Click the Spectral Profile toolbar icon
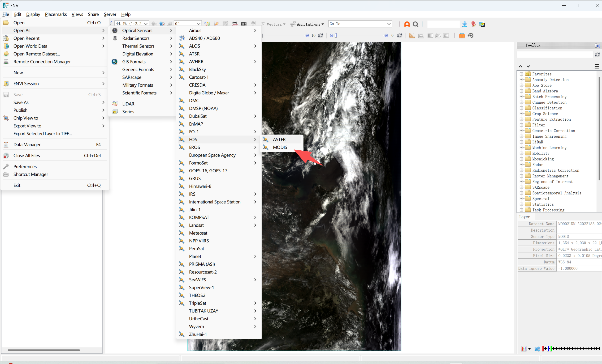602x364 pixels. tap(207, 24)
